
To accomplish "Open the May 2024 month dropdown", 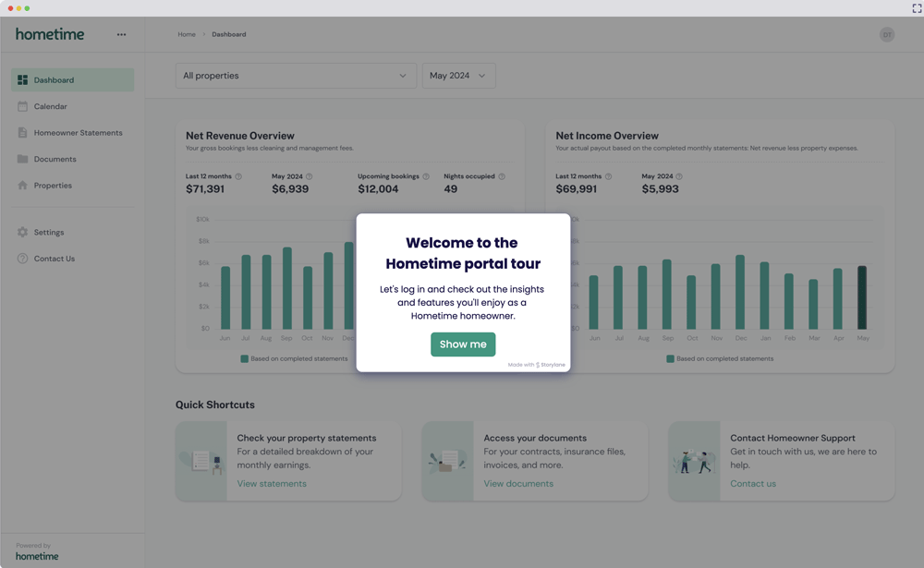I will coord(458,76).
